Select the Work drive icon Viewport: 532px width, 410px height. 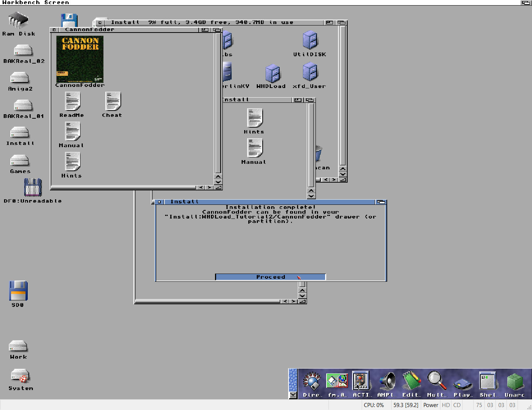tap(18, 346)
